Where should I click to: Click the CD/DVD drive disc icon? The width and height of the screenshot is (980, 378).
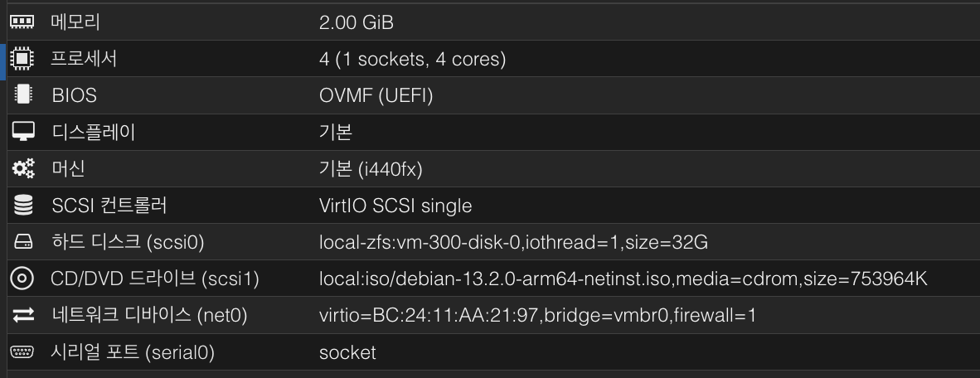[22, 279]
